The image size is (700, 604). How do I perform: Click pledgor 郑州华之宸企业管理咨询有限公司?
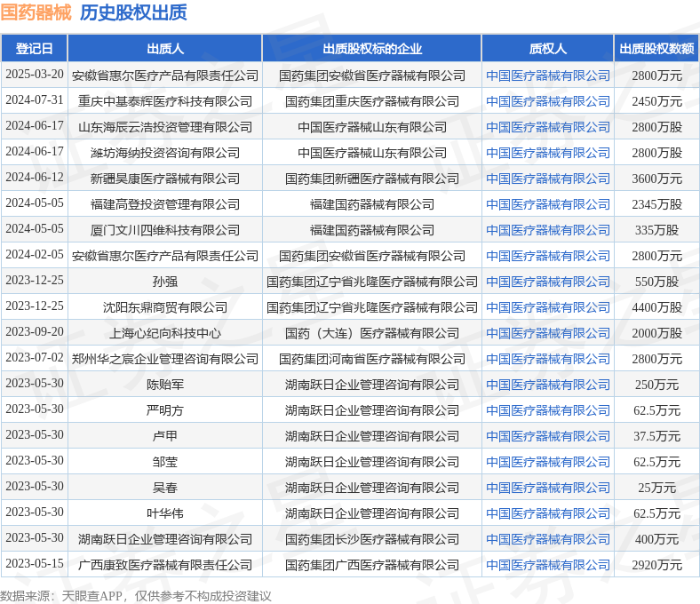click(165, 359)
